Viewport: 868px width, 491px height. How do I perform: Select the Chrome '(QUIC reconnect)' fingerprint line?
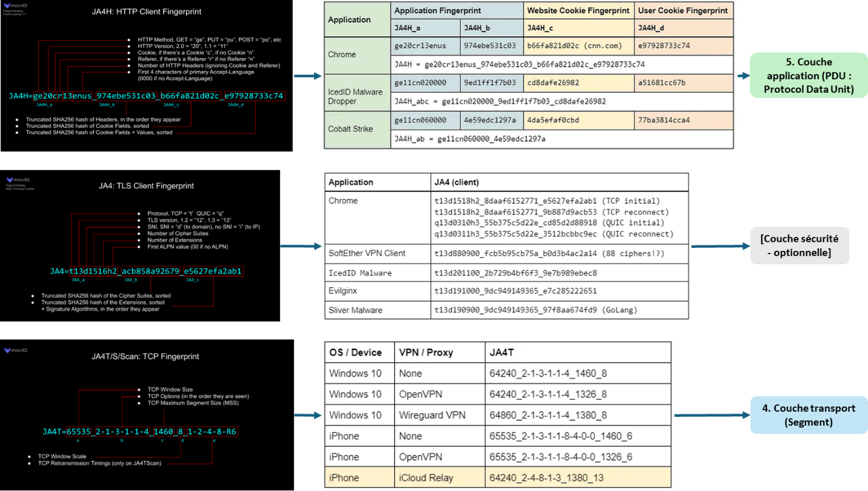tap(553, 234)
